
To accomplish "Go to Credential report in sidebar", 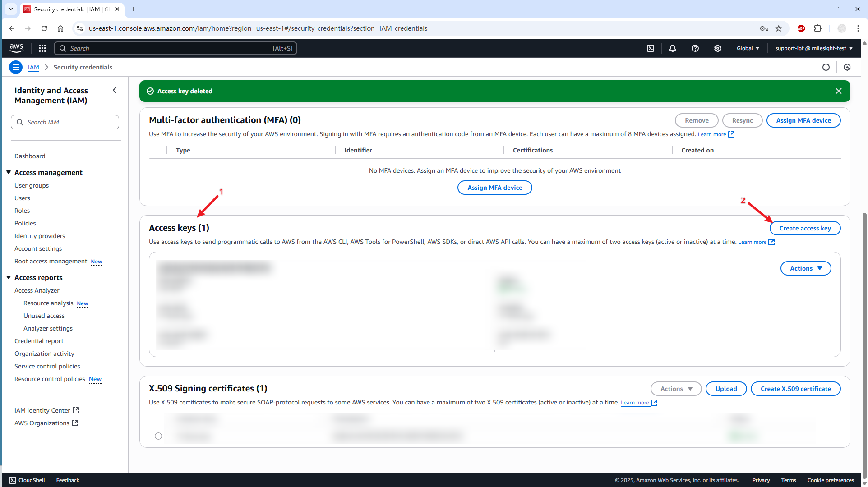I will 39,341.
